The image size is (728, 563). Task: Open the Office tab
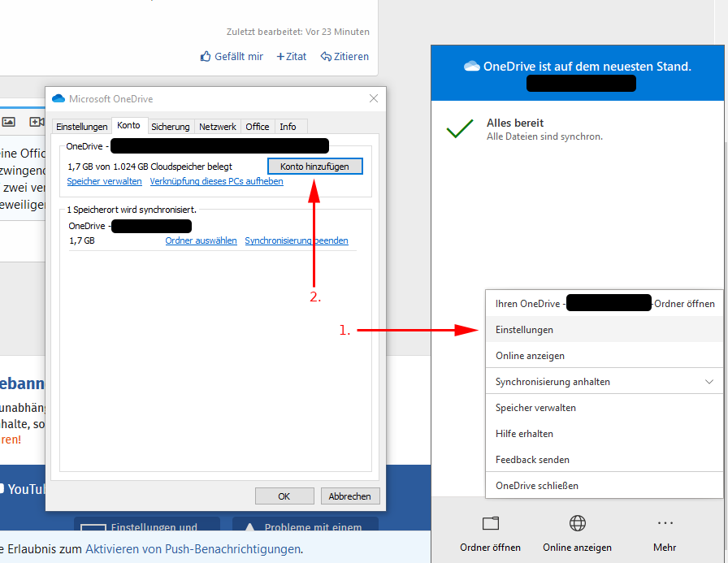(x=258, y=127)
